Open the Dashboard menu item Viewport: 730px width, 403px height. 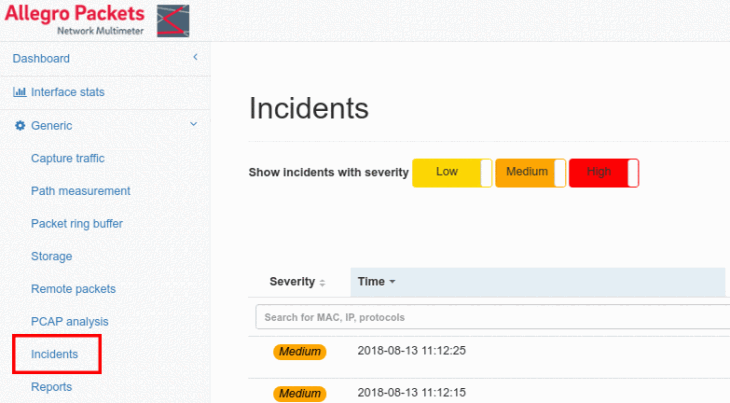(41, 59)
